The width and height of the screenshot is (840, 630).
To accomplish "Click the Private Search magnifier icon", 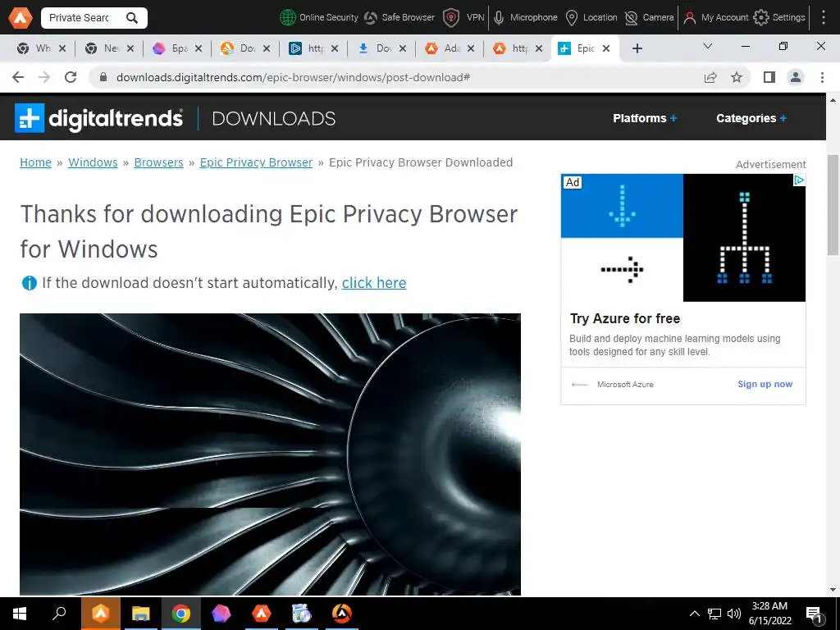I will pyautogui.click(x=132, y=18).
